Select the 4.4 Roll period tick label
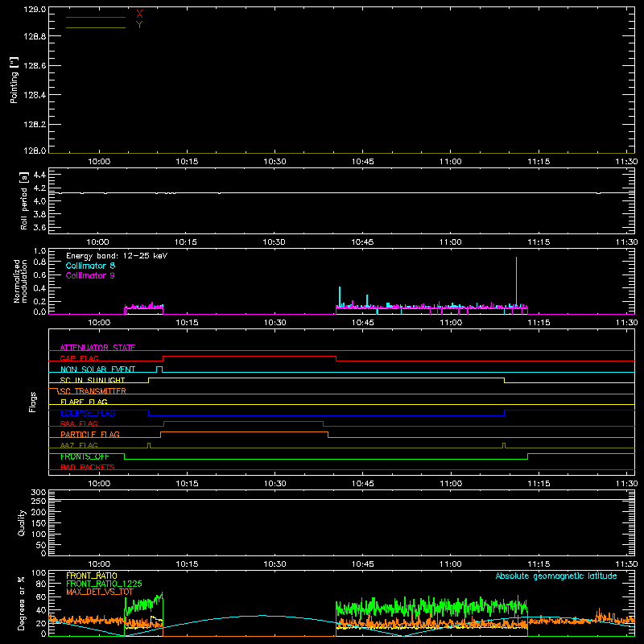 (39, 175)
